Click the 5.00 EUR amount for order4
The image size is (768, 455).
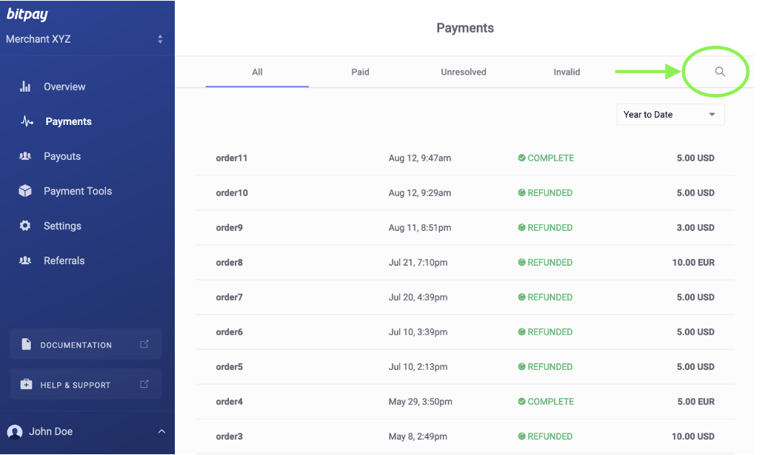coord(696,402)
